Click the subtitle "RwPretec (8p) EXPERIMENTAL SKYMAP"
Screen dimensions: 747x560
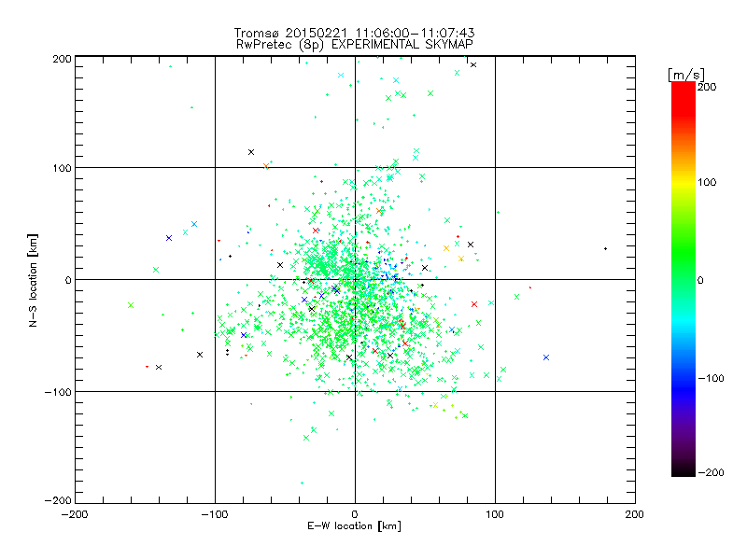[354, 44]
